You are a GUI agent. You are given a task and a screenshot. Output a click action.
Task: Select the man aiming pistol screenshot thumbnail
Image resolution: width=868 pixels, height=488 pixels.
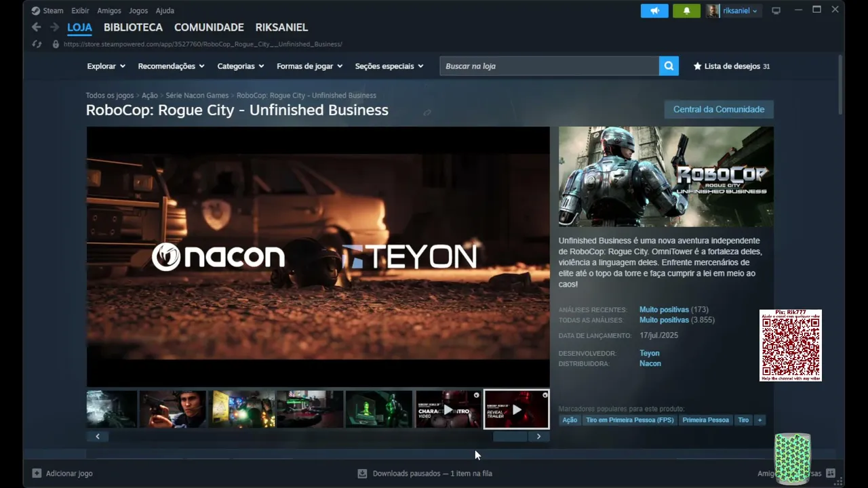[x=173, y=409]
